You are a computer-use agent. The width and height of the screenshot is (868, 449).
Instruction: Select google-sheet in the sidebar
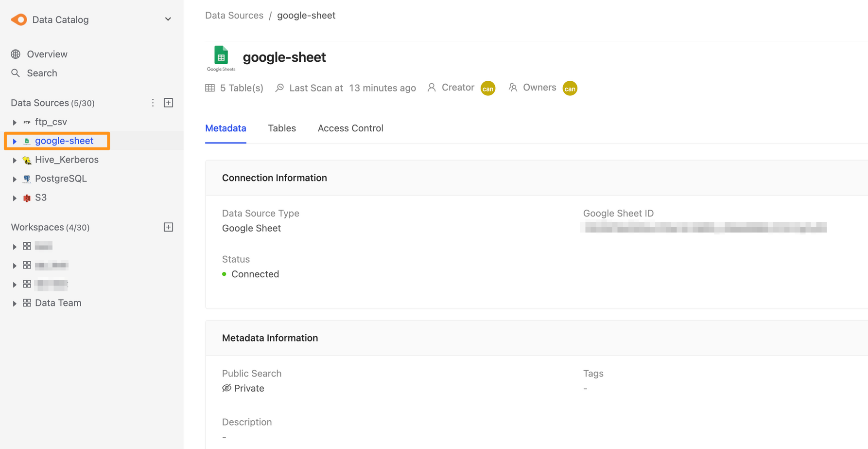point(64,141)
